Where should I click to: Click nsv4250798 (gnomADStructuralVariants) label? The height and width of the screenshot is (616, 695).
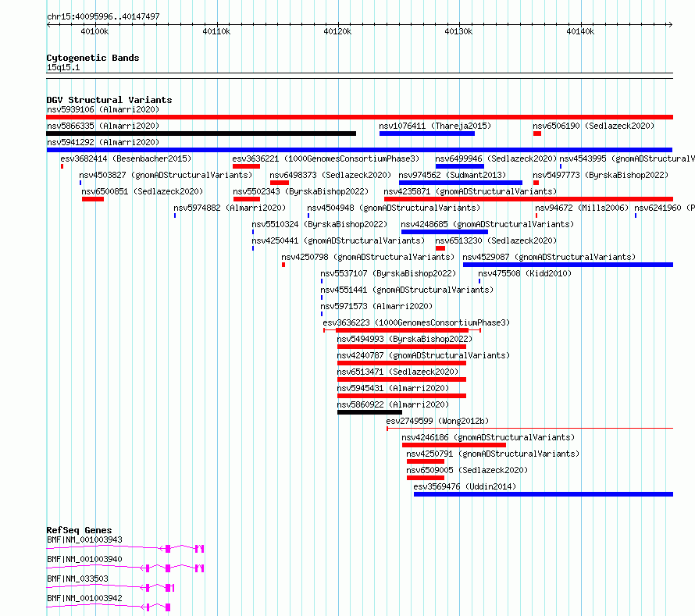pos(368,257)
